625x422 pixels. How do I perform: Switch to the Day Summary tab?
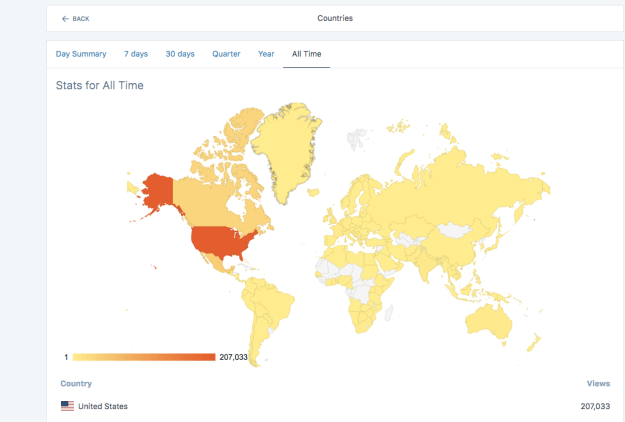point(82,54)
